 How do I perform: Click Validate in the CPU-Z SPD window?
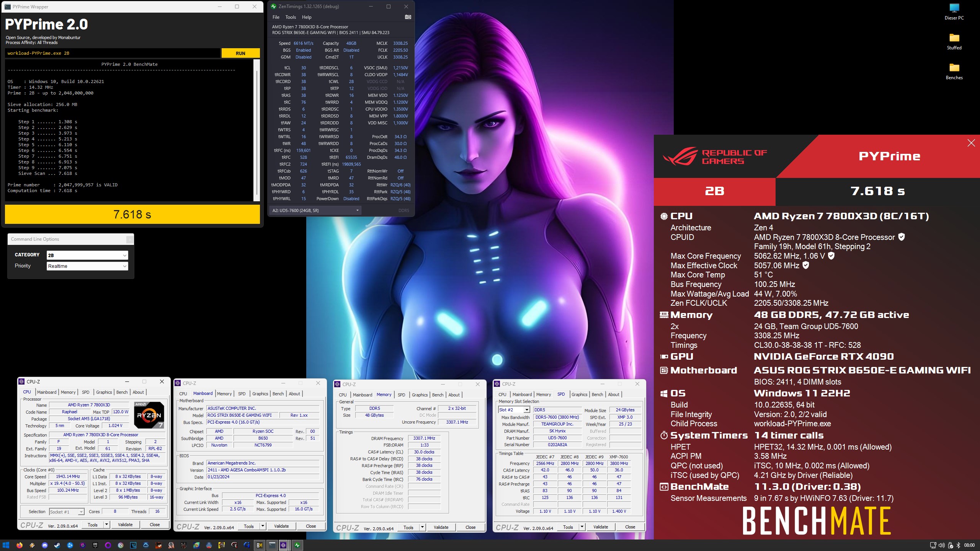pos(601,527)
